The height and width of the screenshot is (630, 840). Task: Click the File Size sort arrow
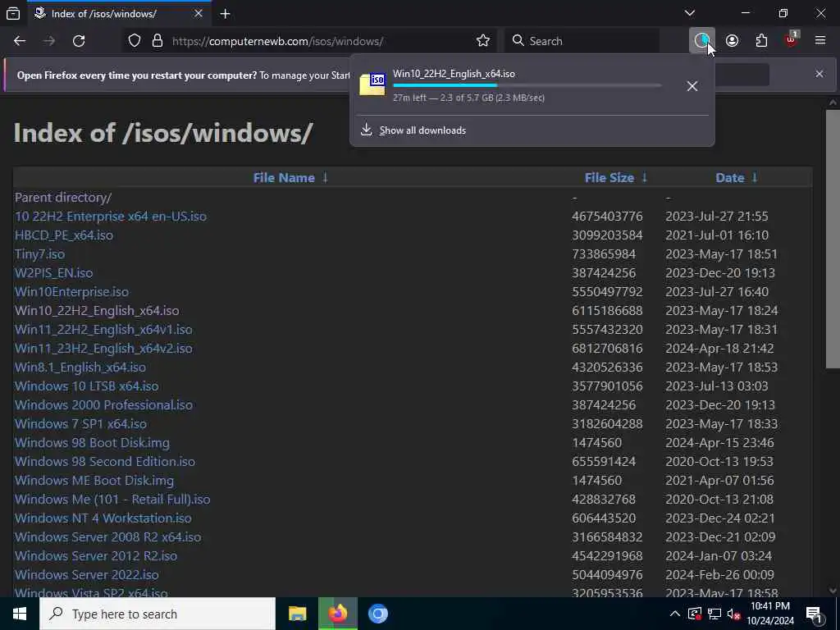click(645, 177)
